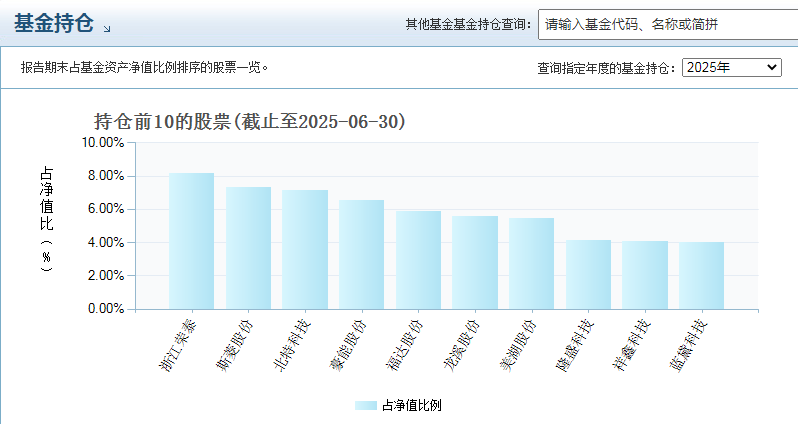Focus the fund code search input field
Viewport: 798px width, 424px height.
[668, 24]
